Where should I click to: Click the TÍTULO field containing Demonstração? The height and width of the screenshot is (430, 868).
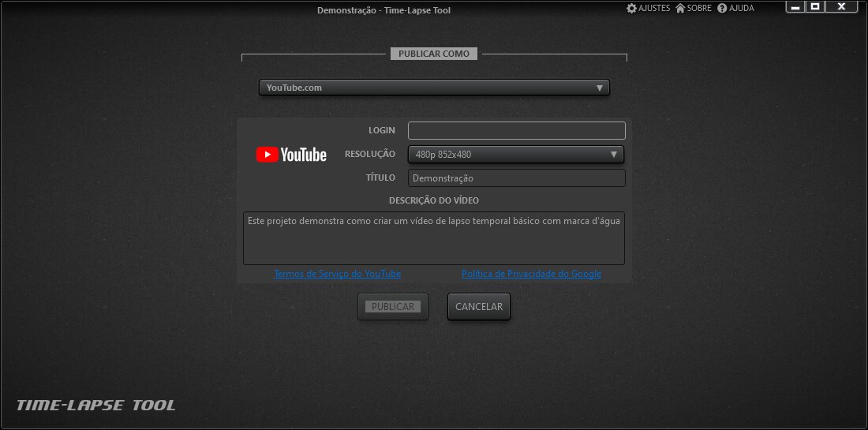(516, 178)
